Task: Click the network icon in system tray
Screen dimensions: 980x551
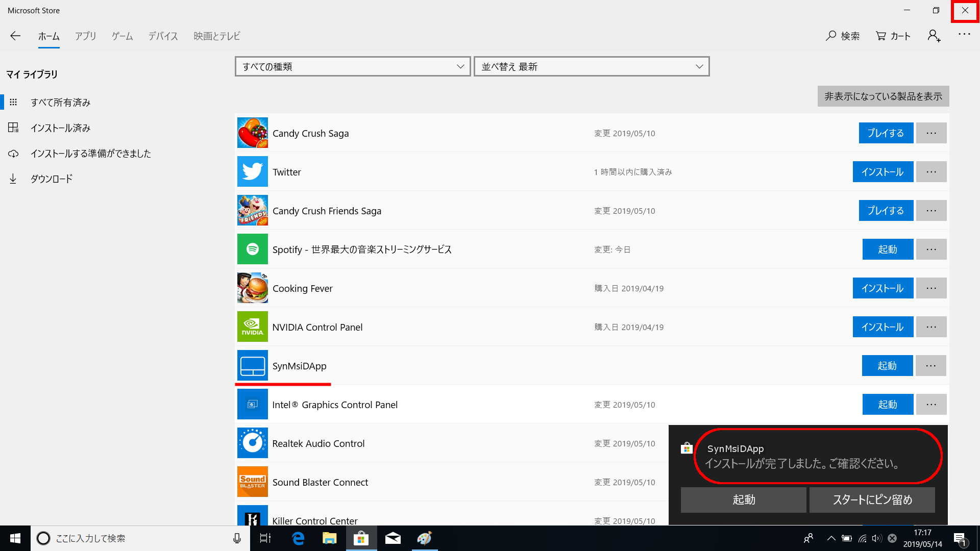Action: [862, 538]
